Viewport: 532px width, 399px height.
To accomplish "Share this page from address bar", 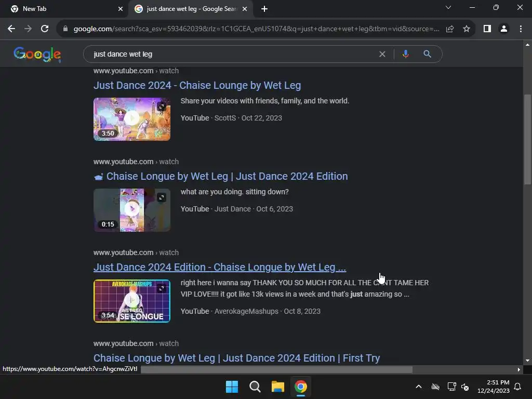I will point(450,29).
